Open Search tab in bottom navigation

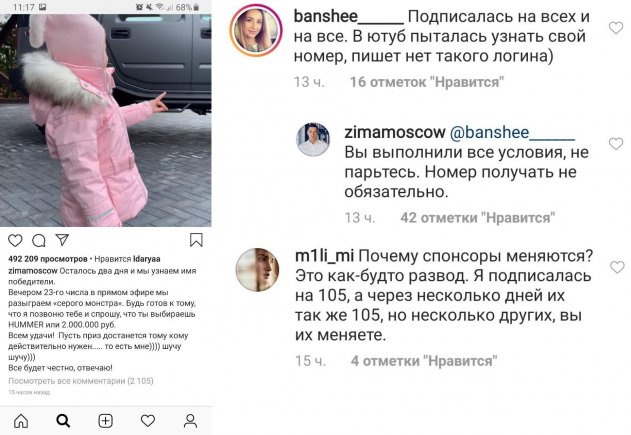click(63, 421)
